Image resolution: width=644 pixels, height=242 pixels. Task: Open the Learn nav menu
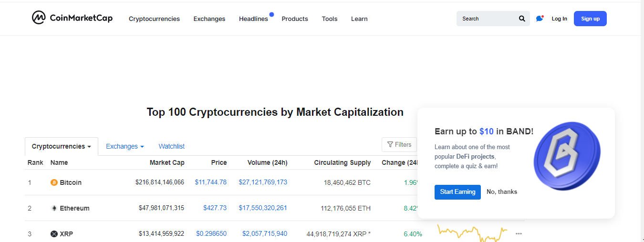point(359,19)
